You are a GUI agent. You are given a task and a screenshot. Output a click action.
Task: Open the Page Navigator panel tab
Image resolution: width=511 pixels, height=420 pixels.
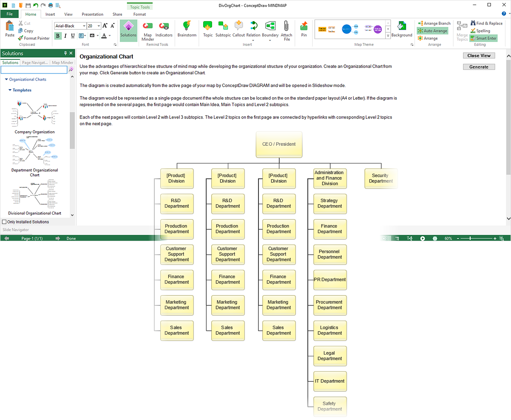[x=35, y=62]
